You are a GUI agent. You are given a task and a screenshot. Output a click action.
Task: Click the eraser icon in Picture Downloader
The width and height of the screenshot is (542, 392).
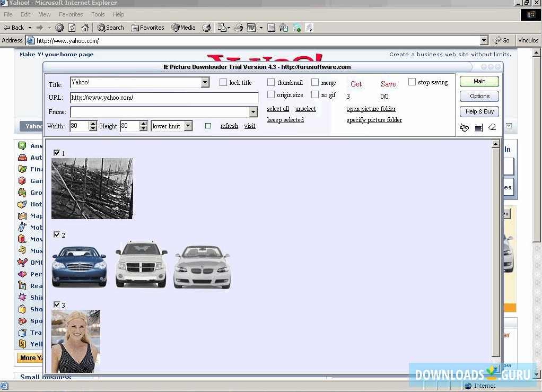(x=492, y=127)
